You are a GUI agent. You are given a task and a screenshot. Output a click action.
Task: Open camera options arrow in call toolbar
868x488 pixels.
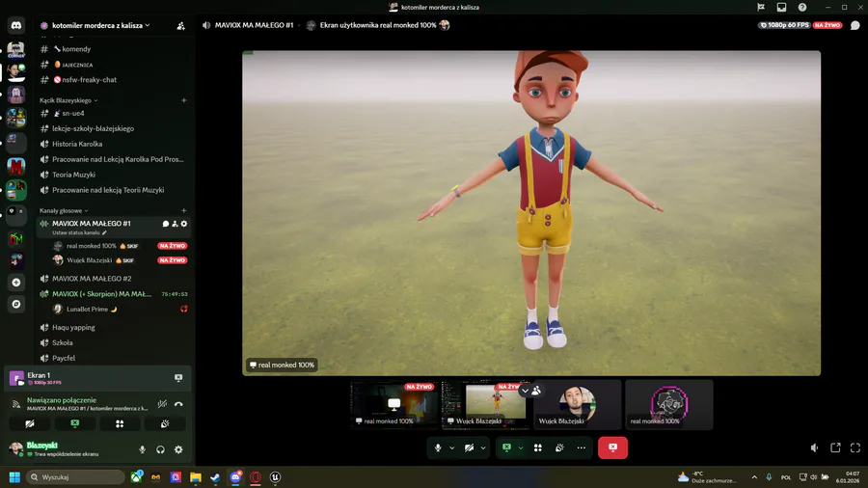click(x=483, y=447)
